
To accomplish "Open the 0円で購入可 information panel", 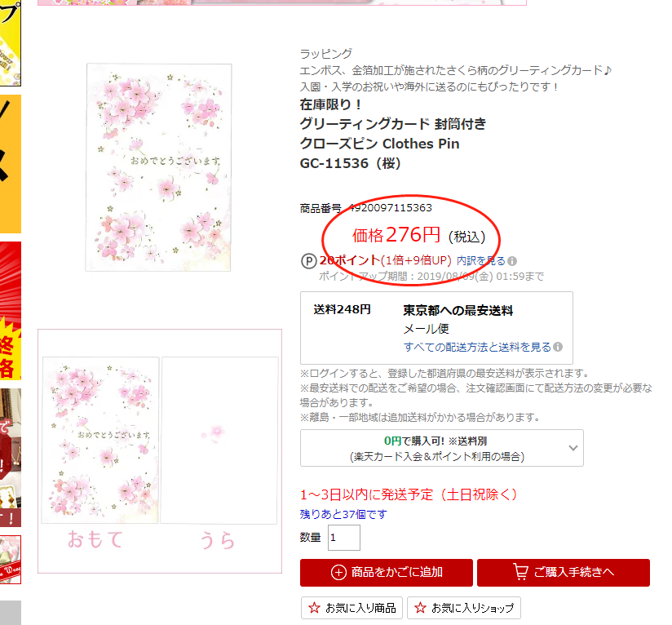I will pyautogui.click(x=442, y=448).
